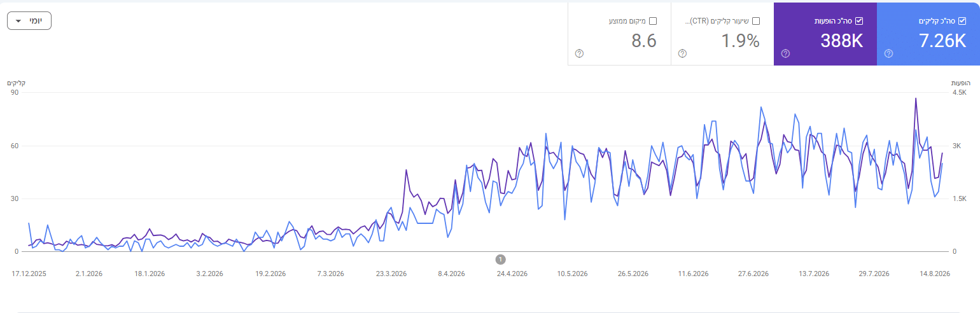The width and height of the screenshot is (980, 313).
Task: Click the 3K right axis label
Action: (x=956, y=146)
